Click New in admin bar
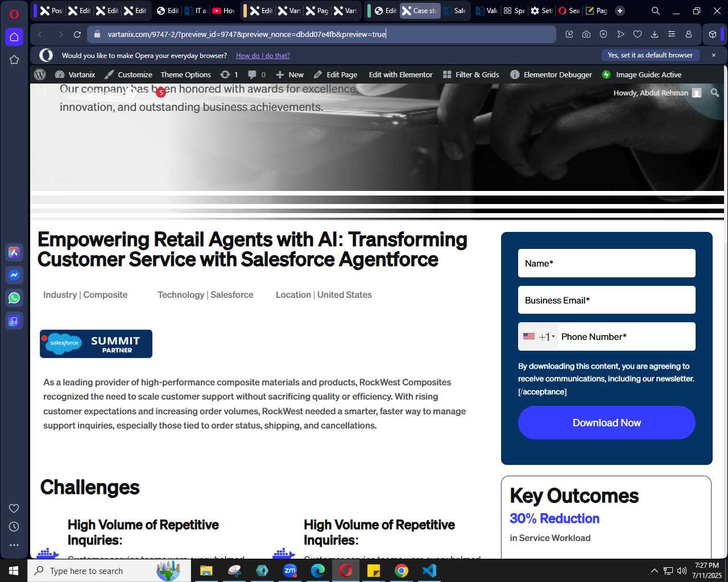Image resolution: width=728 pixels, height=582 pixels. pyautogui.click(x=290, y=74)
